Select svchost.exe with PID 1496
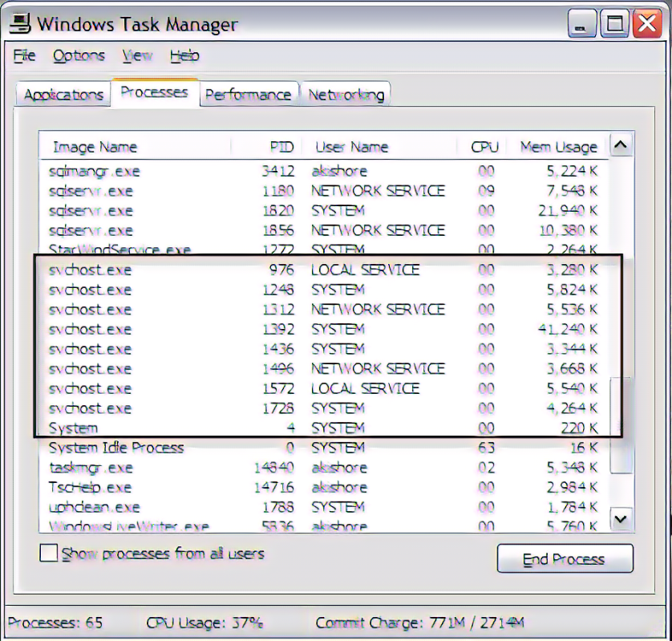 323,369
